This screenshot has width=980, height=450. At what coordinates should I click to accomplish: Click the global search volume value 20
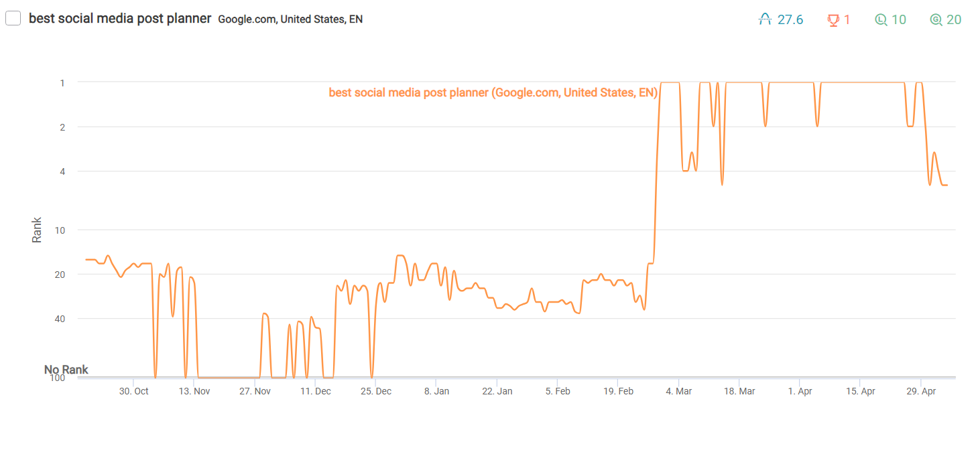pyautogui.click(x=954, y=20)
